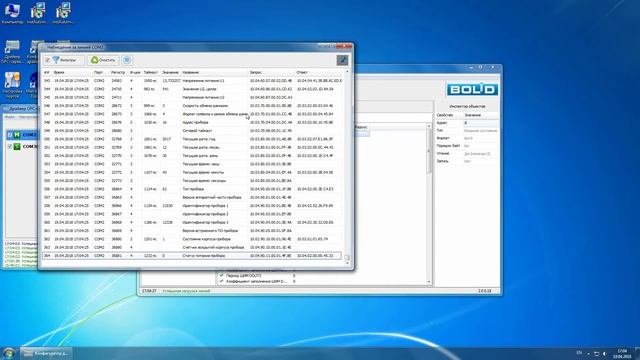This screenshot has height=360, width=640.
Task: Select row 343 Напряжение питания U1
Action: pos(192,81)
